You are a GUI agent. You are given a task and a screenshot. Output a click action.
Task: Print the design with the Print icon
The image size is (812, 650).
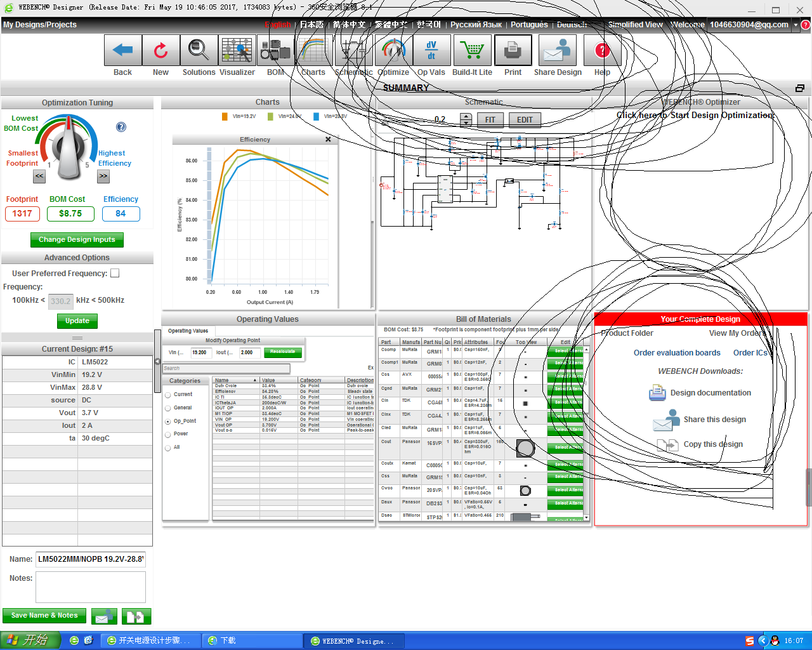point(513,50)
